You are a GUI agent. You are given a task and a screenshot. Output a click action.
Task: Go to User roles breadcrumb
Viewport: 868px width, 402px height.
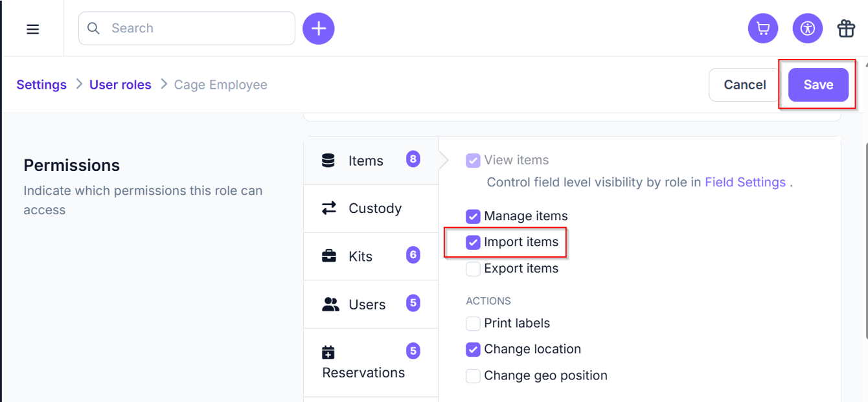[120, 85]
